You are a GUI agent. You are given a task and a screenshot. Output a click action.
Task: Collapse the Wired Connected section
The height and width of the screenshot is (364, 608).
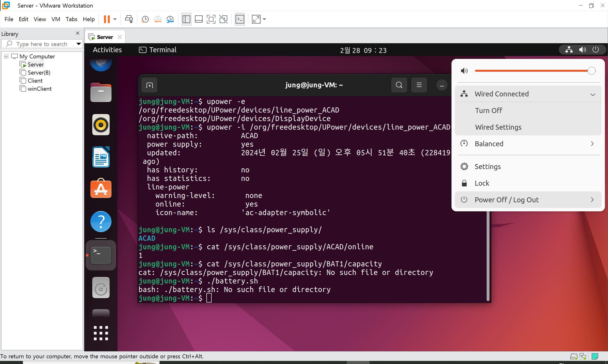click(593, 95)
